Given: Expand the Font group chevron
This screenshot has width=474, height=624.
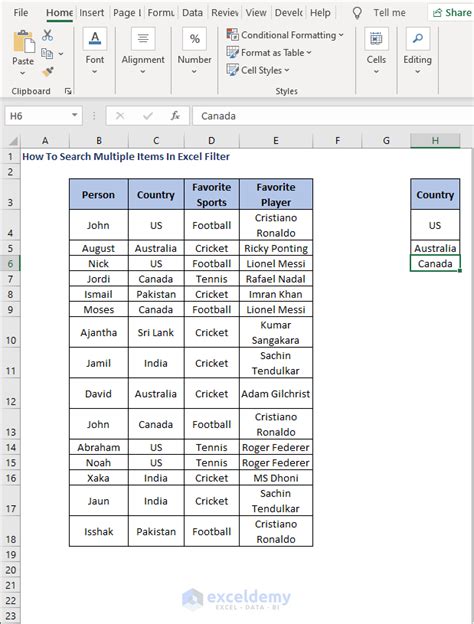Looking at the screenshot, I should pyautogui.click(x=95, y=72).
